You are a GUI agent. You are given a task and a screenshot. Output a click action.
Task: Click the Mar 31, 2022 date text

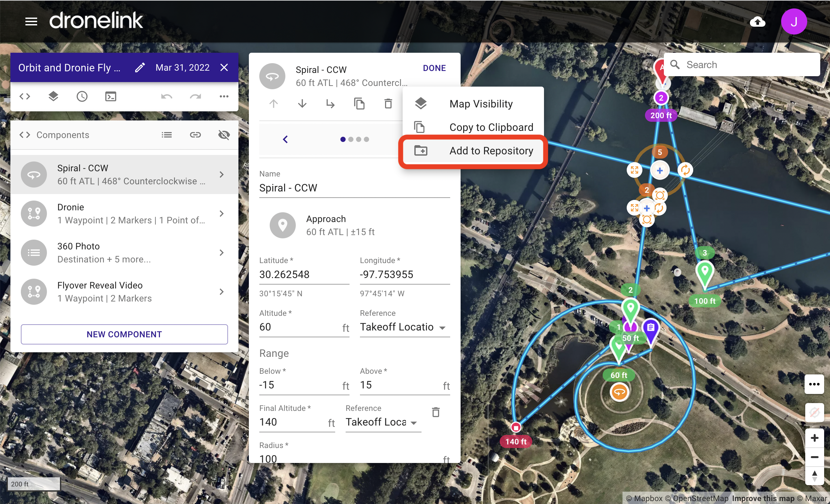(x=182, y=68)
